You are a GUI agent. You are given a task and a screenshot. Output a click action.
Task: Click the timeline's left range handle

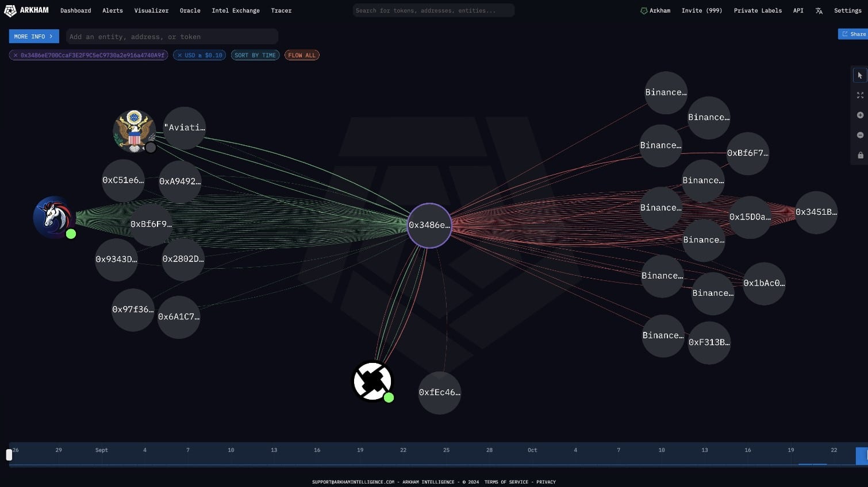[x=9, y=455]
